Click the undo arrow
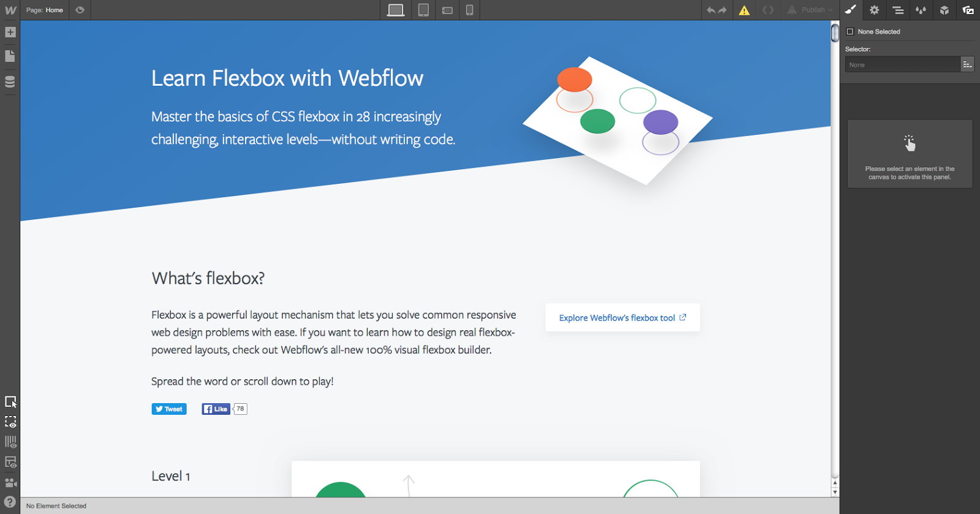The width and height of the screenshot is (980, 514). (x=710, y=10)
